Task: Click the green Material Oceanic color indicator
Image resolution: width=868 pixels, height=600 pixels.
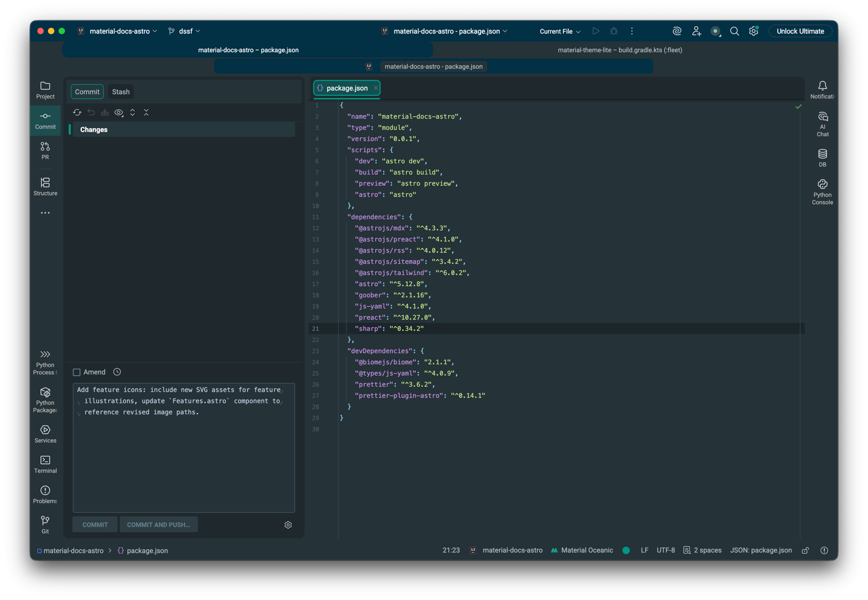Action: click(x=626, y=551)
